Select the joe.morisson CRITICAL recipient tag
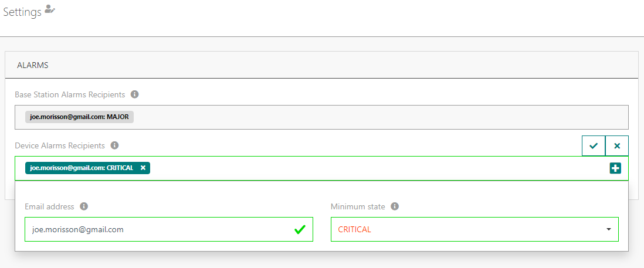 (x=82, y=168)
